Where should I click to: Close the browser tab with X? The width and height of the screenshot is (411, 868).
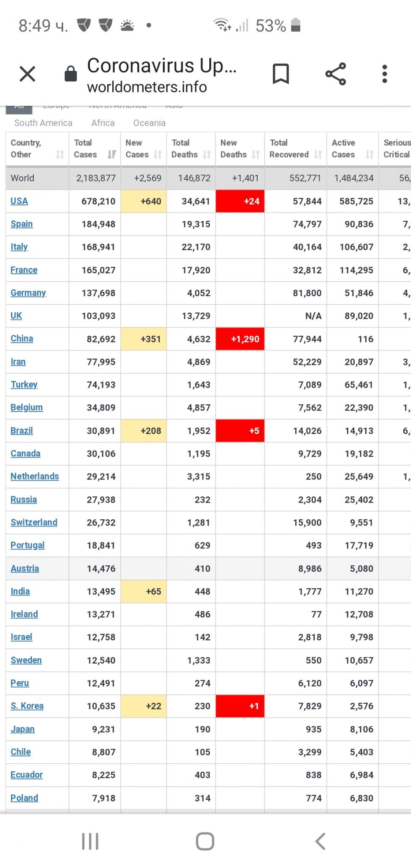coord(28,74)
